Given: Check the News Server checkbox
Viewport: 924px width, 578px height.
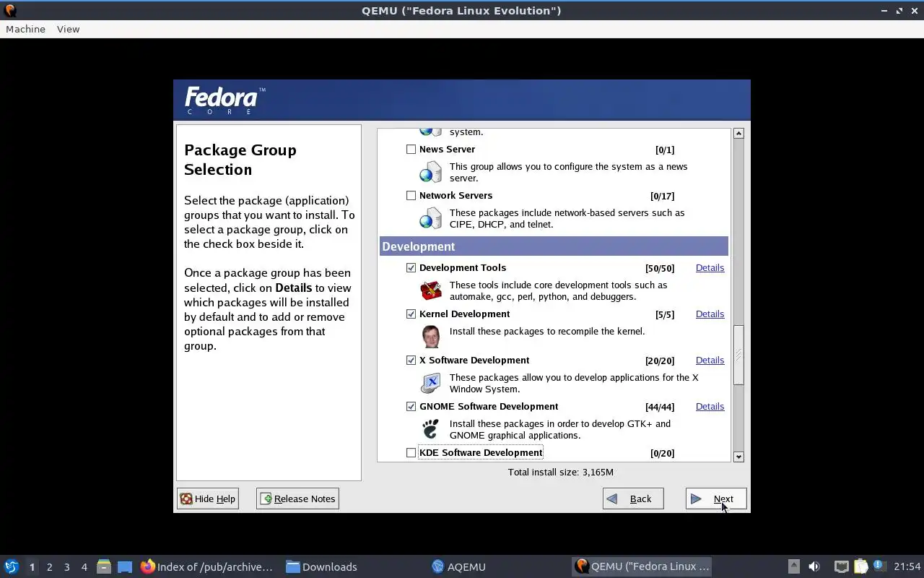Looking at the screenshot, I should (411, 149).
